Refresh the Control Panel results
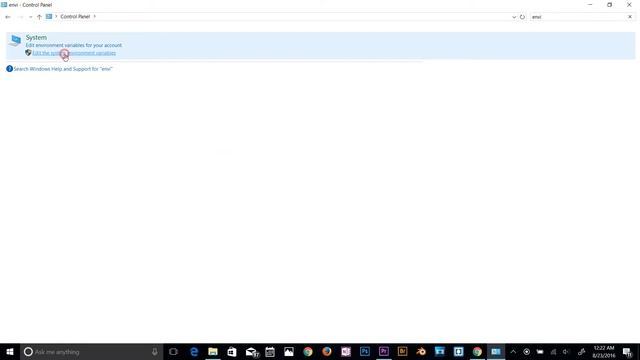640x360 pixels. (522, 17)
